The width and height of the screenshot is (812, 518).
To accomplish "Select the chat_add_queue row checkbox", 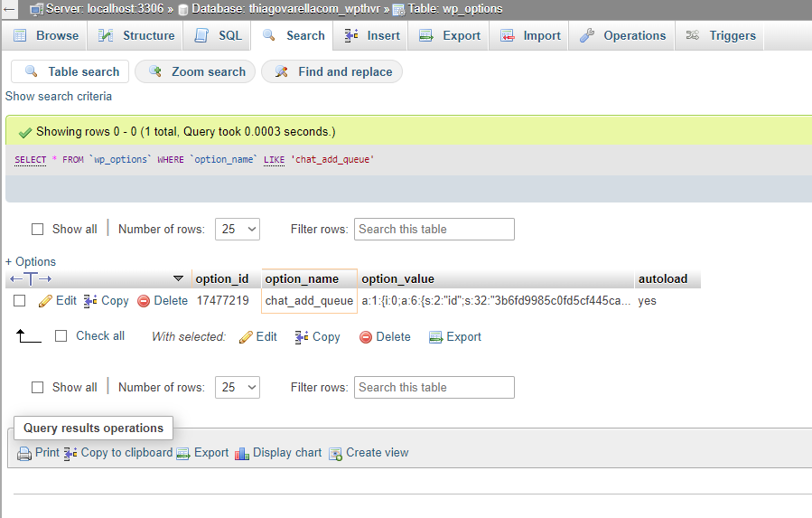I will click(20, 301).
